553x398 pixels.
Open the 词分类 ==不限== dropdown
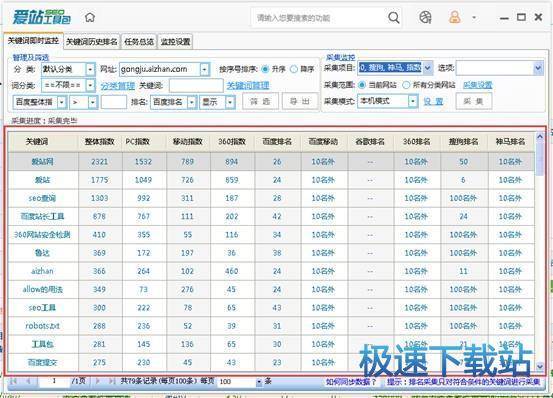(90, 85)
